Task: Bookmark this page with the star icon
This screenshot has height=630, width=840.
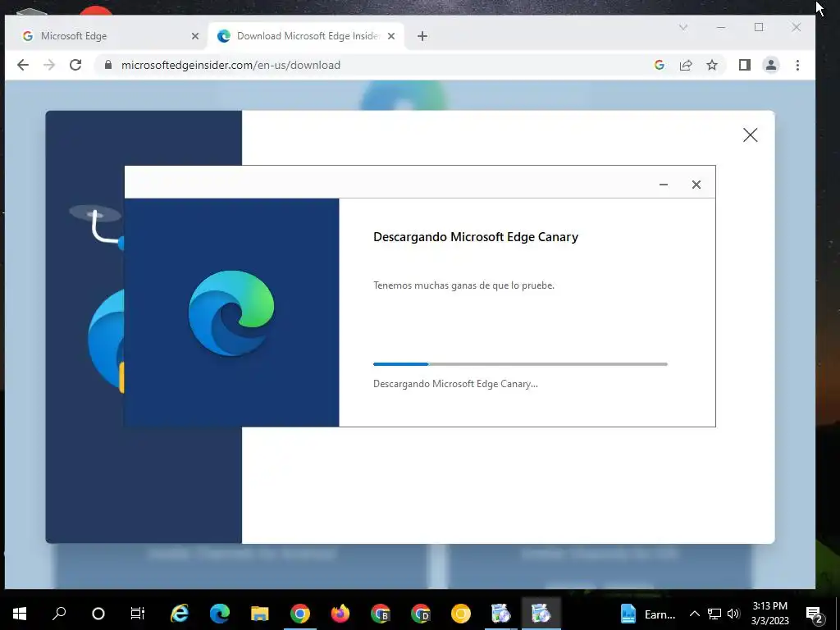Action: click(712, 65)
